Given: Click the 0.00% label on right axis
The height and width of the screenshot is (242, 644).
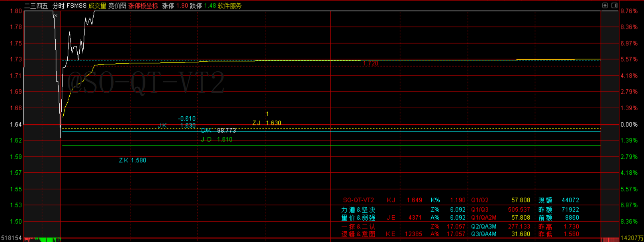Looking at the screenshot, I should [629, 125].
